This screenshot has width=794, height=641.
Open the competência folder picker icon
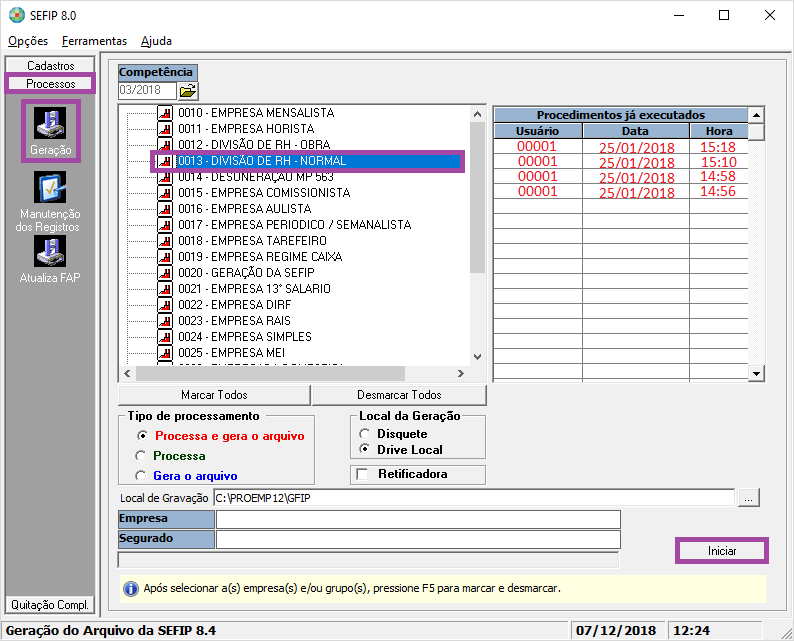point(188,91)
